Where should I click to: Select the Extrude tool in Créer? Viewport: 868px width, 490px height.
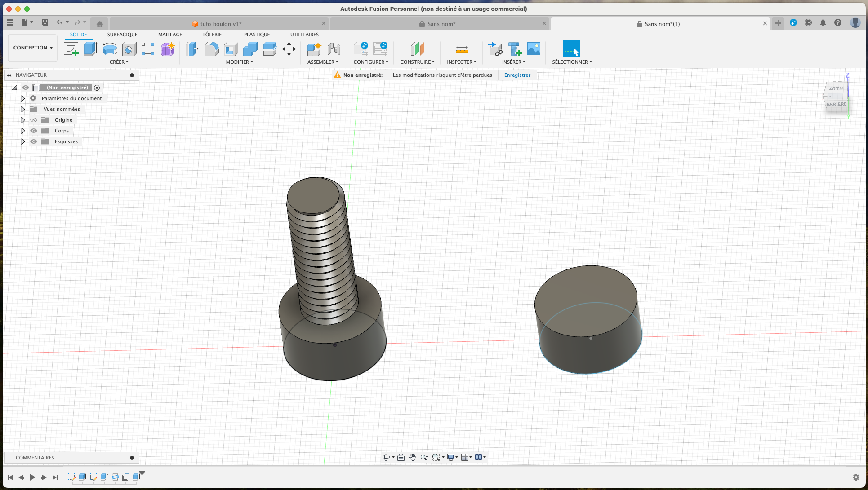point(90,49)
